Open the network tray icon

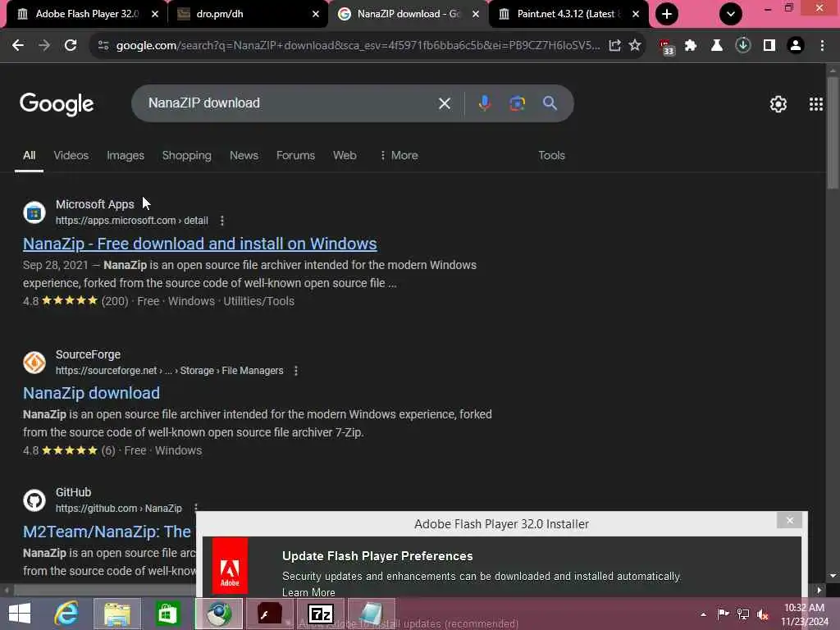[x=743, y=614]
